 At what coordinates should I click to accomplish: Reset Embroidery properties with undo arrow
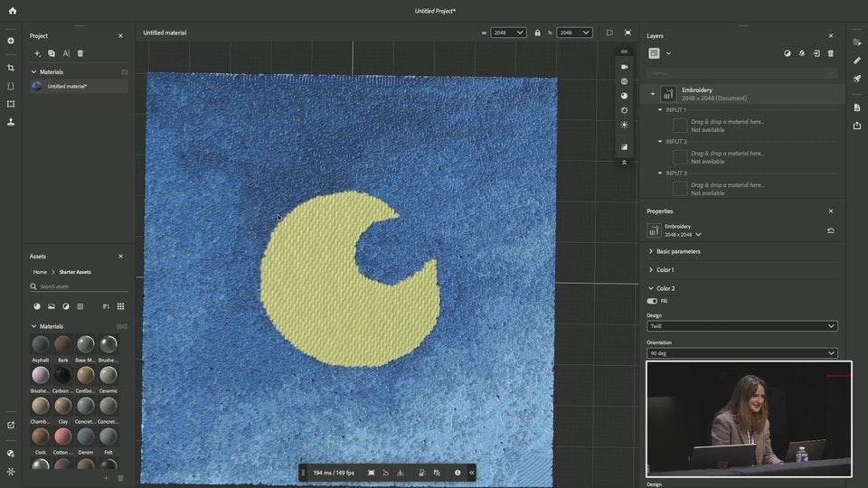[x=831, y=230]
